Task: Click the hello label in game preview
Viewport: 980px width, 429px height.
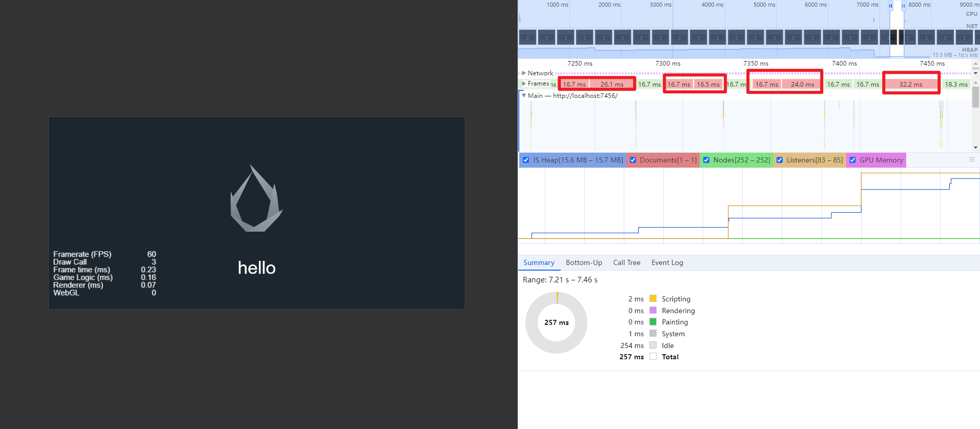Action: [x=257, y=268]
